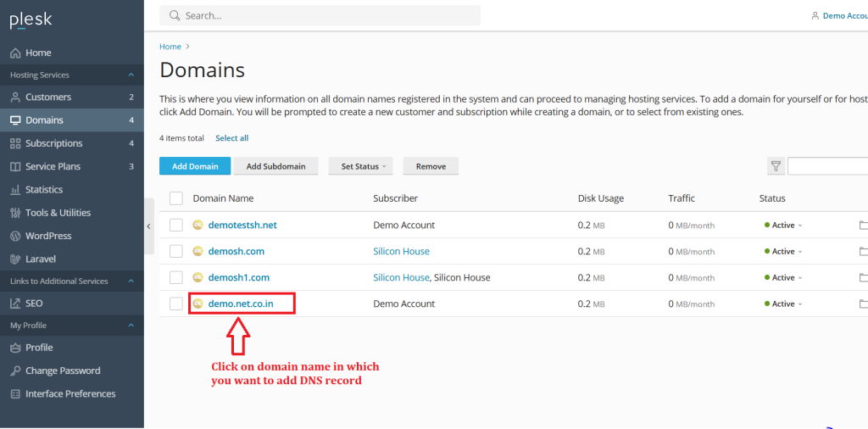Click the Profile icon in sidebar

click(15, 348)
